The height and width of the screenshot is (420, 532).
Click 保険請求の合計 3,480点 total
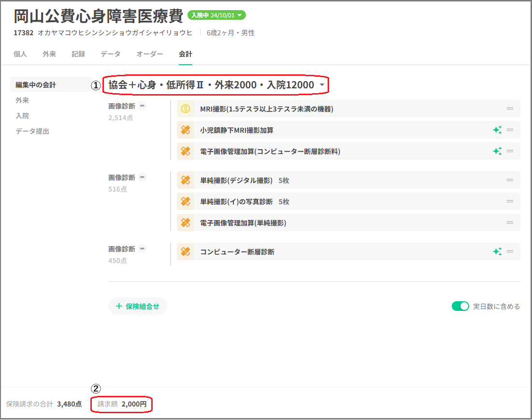click(44, 404)
